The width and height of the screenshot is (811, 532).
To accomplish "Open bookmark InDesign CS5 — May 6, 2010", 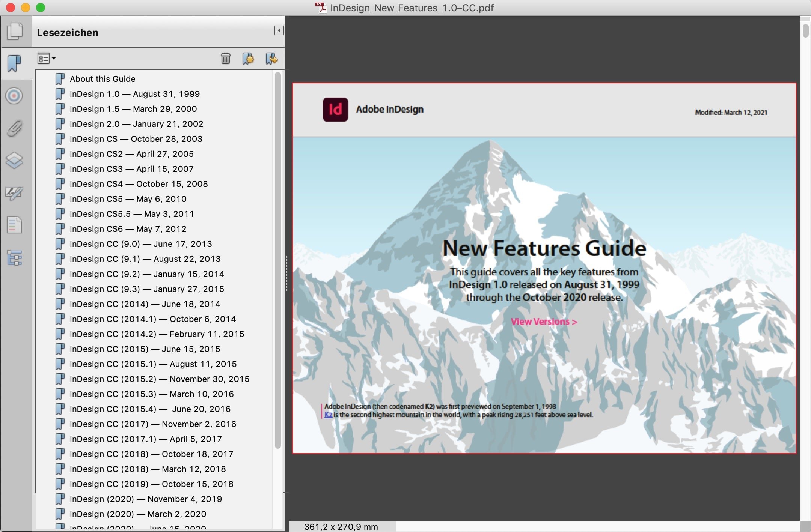I will 128,199.
